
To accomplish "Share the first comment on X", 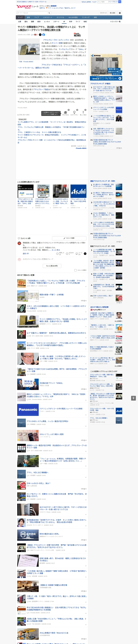I will (85, 254).
